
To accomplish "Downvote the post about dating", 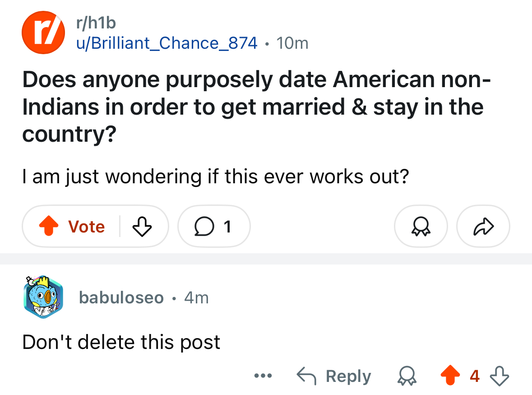I will (142, 226).
